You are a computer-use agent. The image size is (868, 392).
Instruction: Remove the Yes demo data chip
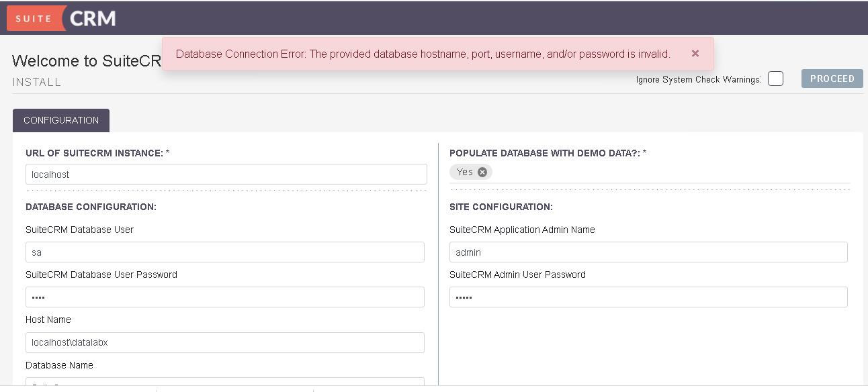coord(482,173)
